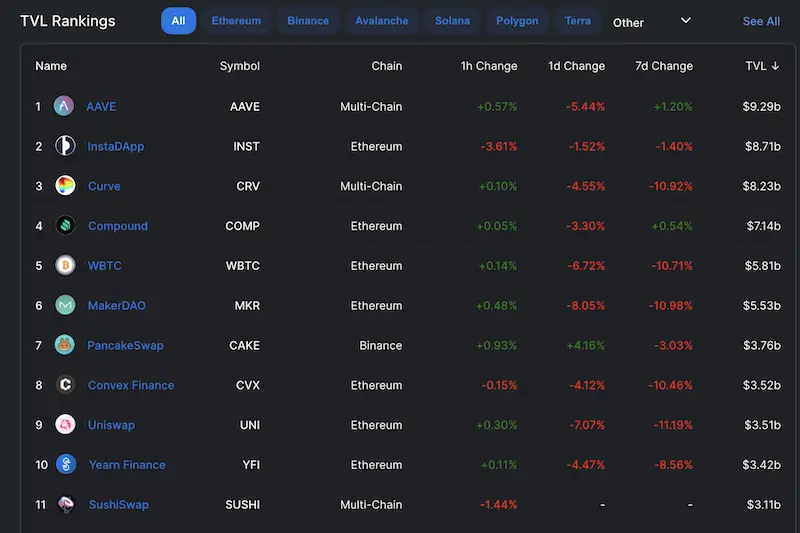Click the +4.16% 1d change value

coord(586,345)
